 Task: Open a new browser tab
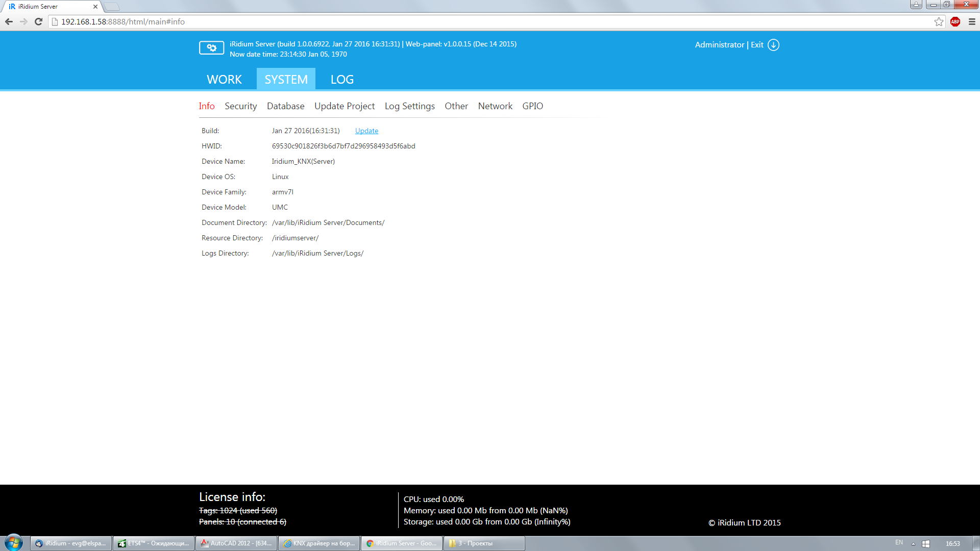[x=112, y=7]
